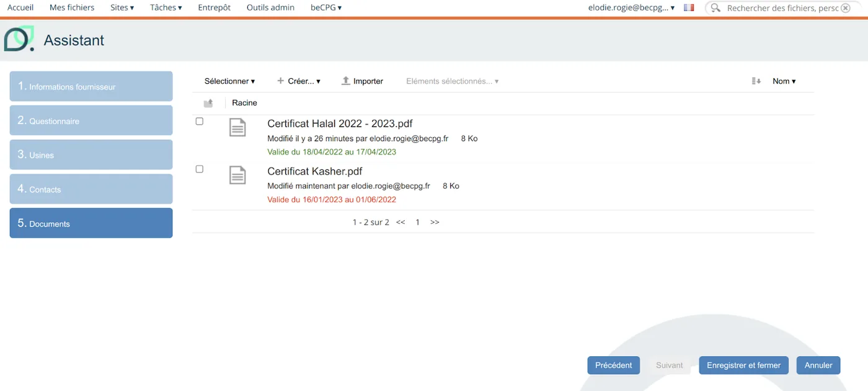Open the Créer... menu
Viewport: 868px width, 391px height.
(x=299, y=81)
